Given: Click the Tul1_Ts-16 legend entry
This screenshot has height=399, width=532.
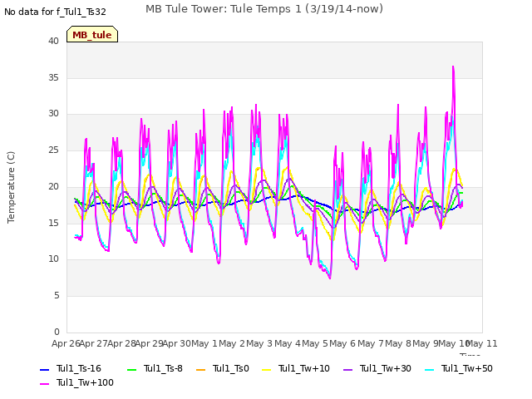Looking at the screenshot, I should click(71, 368).
